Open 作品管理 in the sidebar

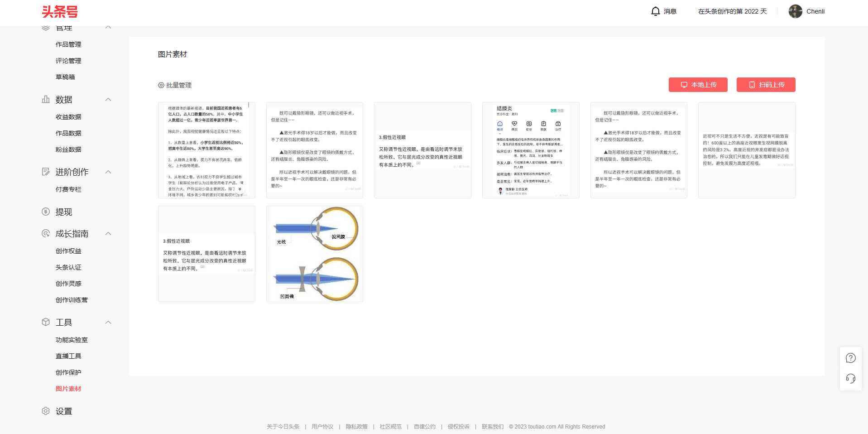coord(68,44)
